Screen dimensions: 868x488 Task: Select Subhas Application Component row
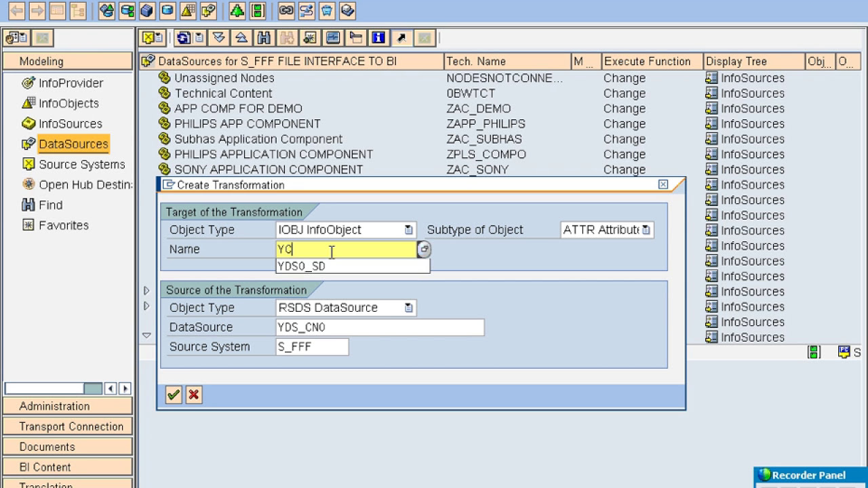click(258, 139)
